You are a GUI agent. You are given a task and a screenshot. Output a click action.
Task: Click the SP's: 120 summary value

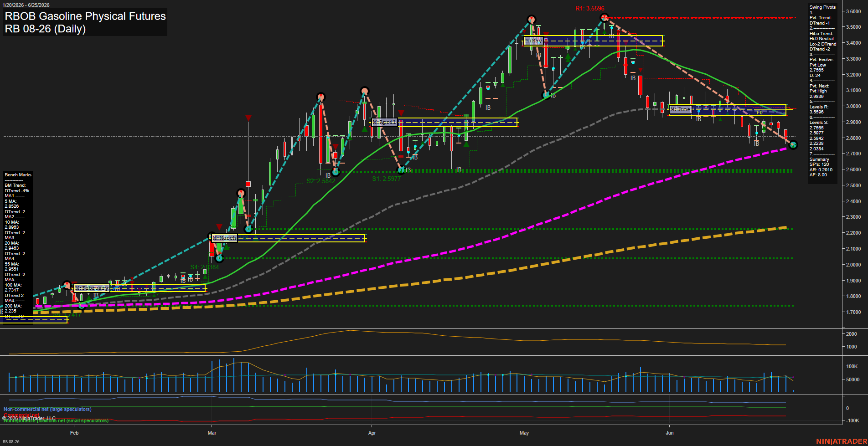click(819, 164)
